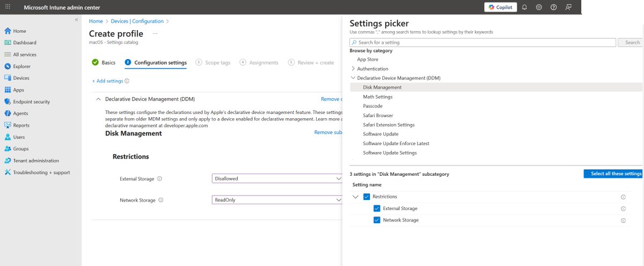Viewport: 644px width, 266px height.
Task: Uncheck the Network Storage checkbox
Action: (x=377, y=220)
